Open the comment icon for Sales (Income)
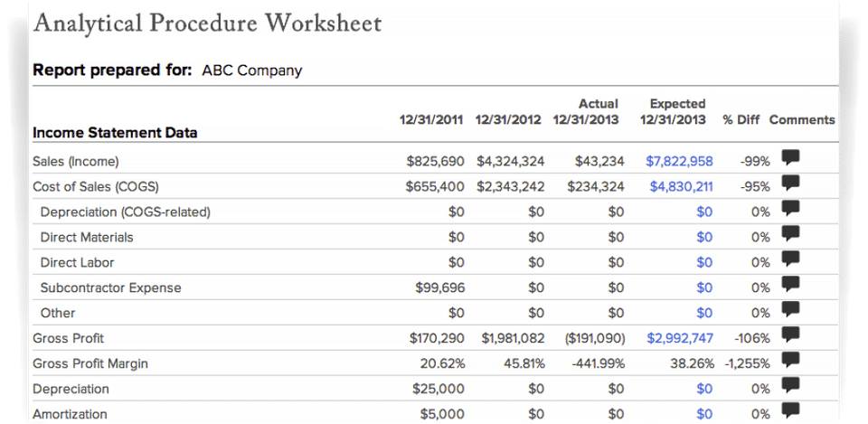The image size is (868, 424). [x=790, y=157]
